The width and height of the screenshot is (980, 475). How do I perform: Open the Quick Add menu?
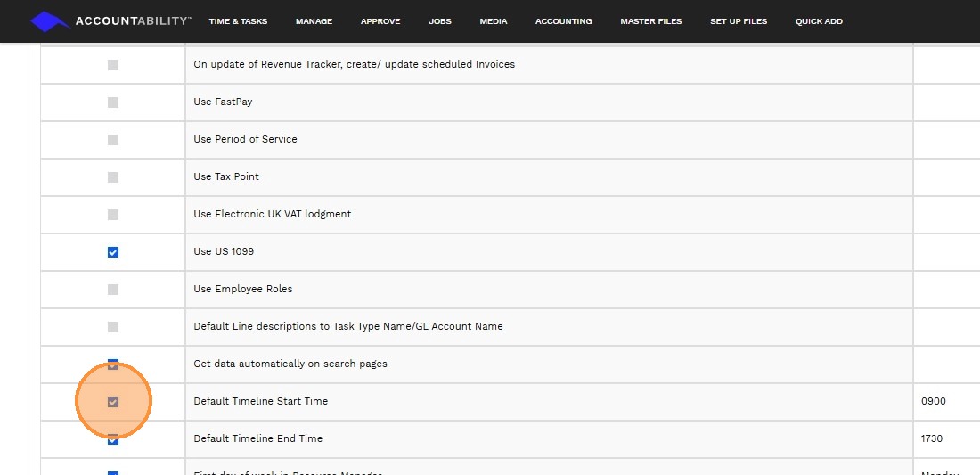coord(819,21)
